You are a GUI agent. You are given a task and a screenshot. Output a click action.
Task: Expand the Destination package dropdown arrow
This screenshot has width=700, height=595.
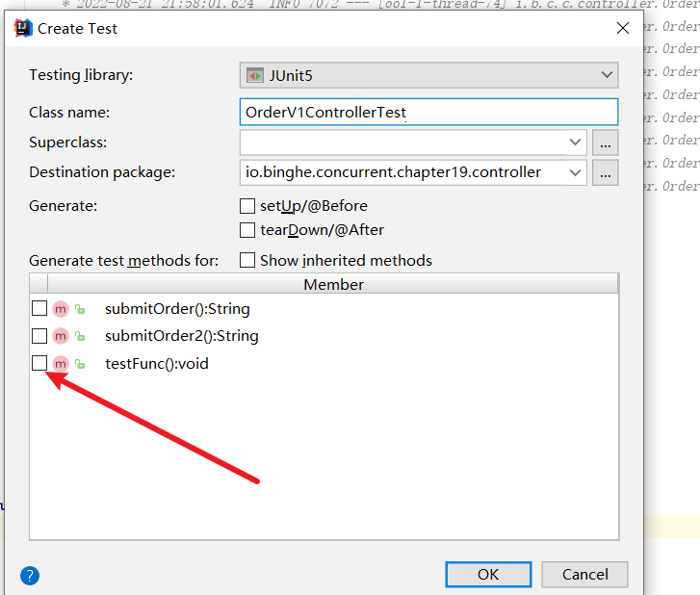click(575, 172)
